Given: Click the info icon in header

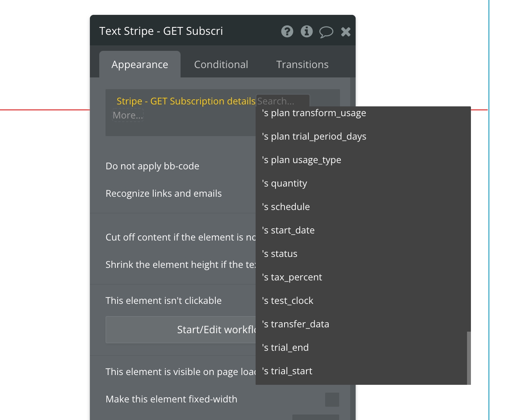Looking at the screenshot, I should point(307,31).
